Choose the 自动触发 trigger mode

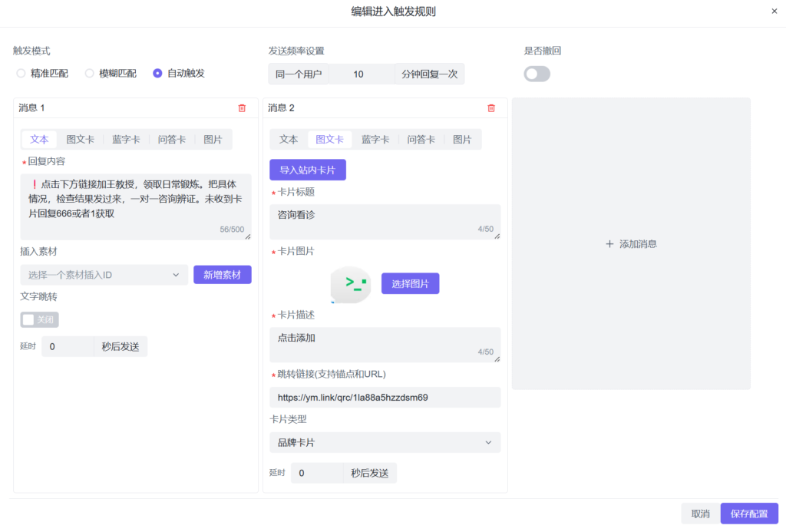tap(157, 74)
